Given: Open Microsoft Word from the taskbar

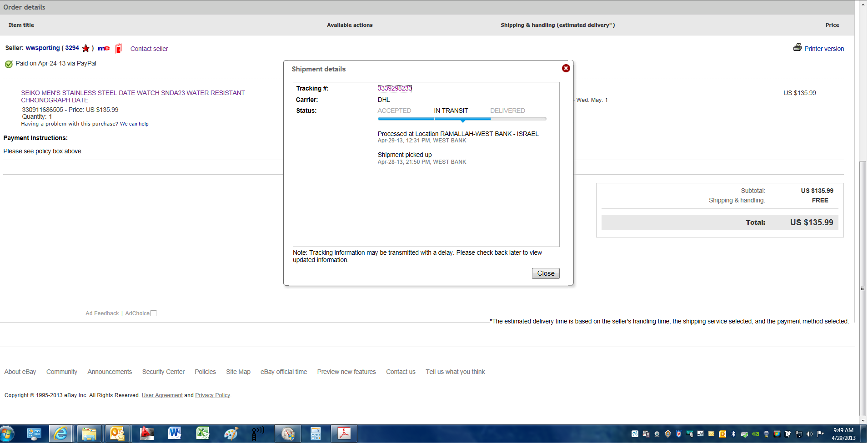Looking at the screenshot, I should (174, 434).
